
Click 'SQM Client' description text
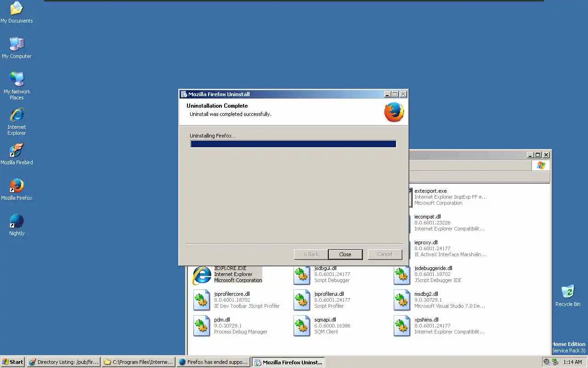pos(326,332)
